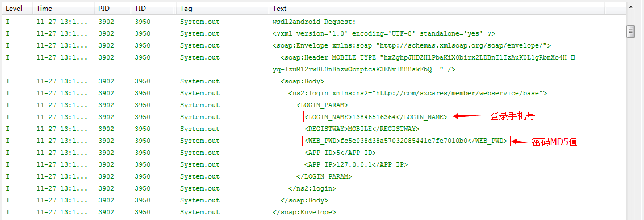The height and width of the screenshot is (220, 644).
Task: Select TID 3950 in the LOGIN_NAME row
Action: coord(143,117)
